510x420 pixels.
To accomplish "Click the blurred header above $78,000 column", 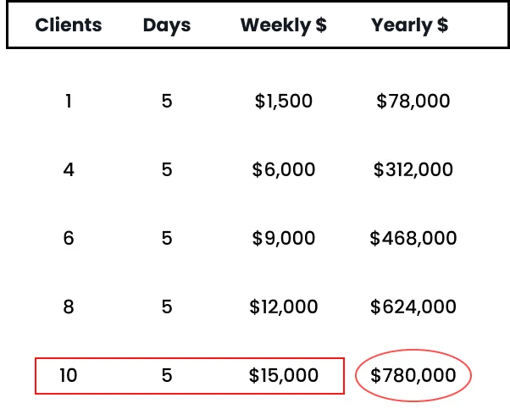I will click(410, 25).
